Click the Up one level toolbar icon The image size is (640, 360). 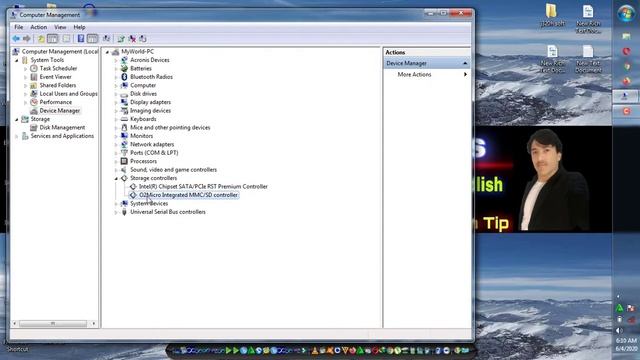pos(41,39)
